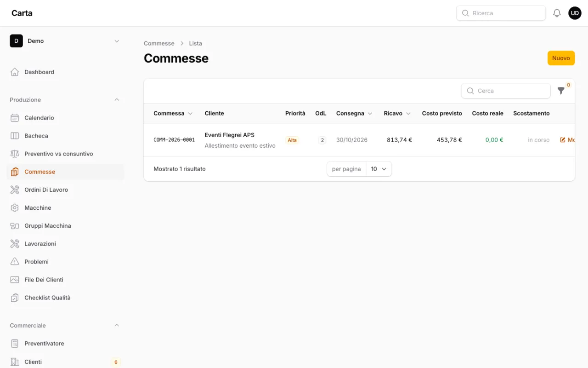Collapse the Commerciale sidebar section
The height and width of the screenshot is (368, 588).
(117, 325)
